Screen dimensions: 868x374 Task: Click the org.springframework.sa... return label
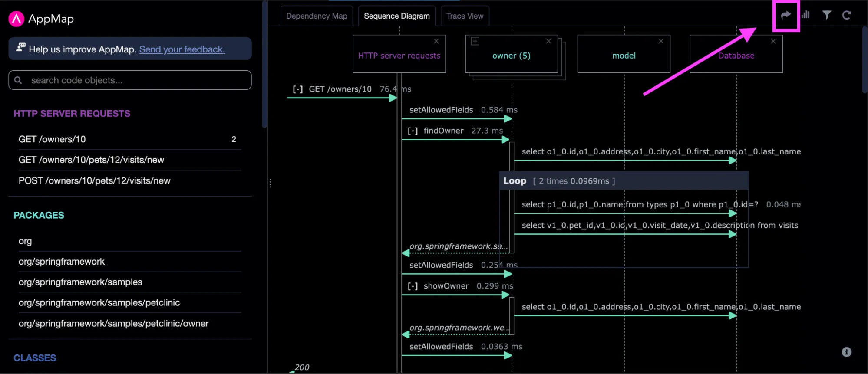point(458,246)
